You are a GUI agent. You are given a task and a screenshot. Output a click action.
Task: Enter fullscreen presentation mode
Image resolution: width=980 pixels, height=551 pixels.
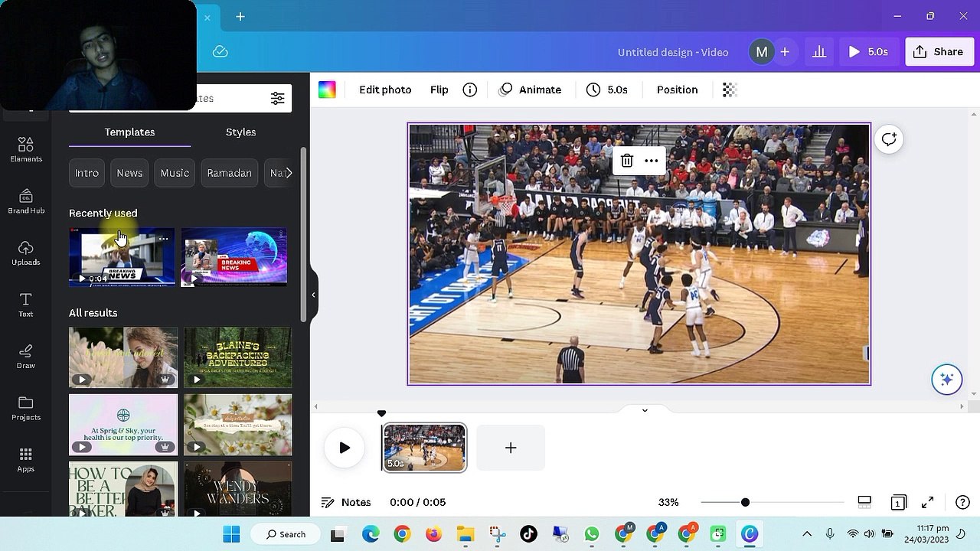tap(928, 502)
